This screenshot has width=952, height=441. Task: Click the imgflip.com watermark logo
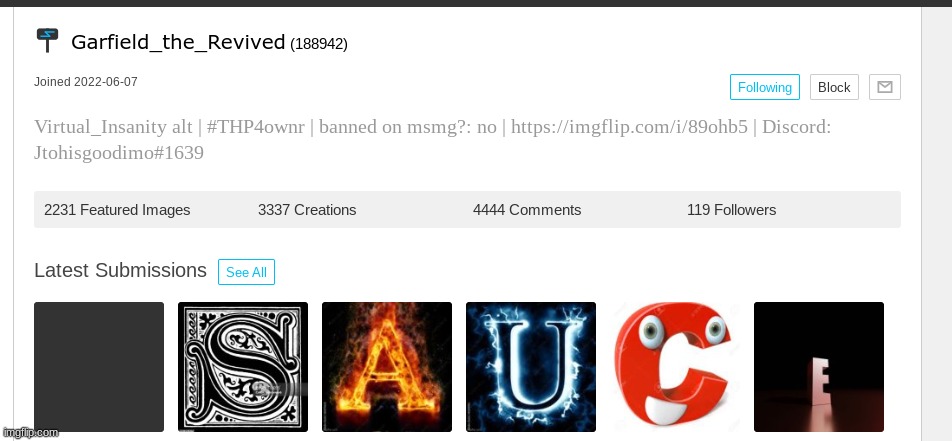(30, 433)
